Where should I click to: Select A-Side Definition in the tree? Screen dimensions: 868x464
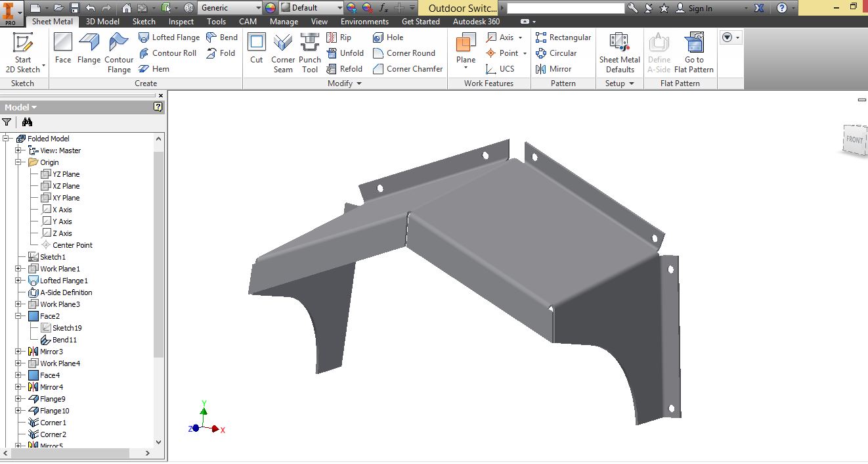pos(60,292)
